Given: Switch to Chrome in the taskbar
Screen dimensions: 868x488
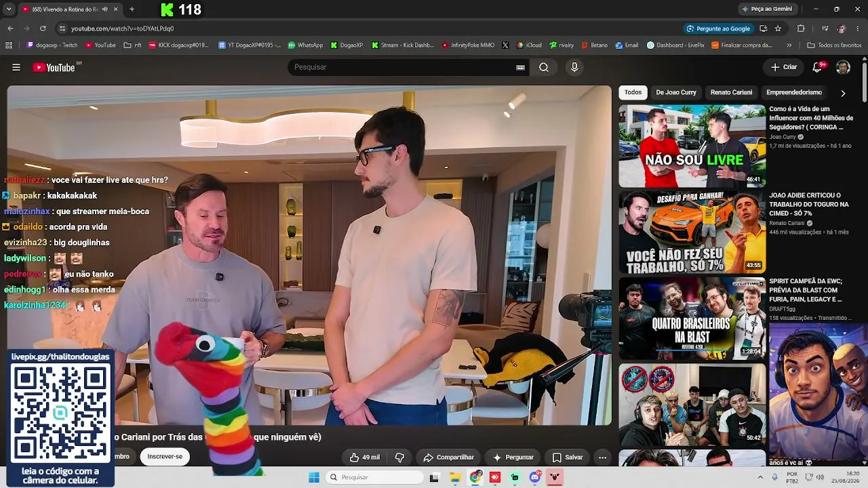Looking at the screenshot, I should click(x=475, y=477).
